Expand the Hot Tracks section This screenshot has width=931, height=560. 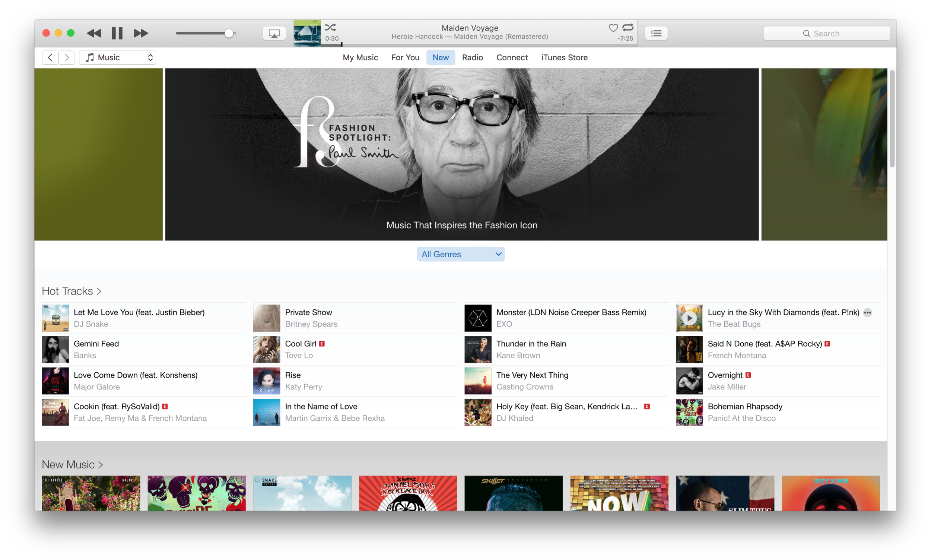pyautogui.click(x=72, y=291)
